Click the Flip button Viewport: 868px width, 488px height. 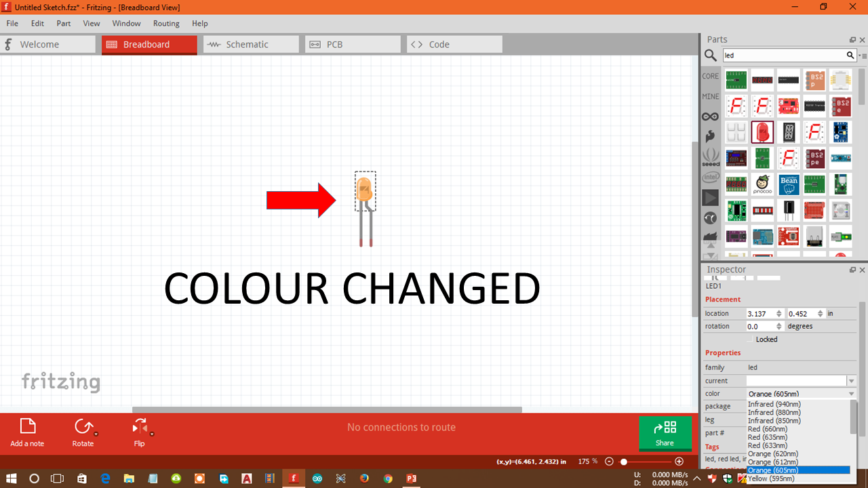(139, 433)
